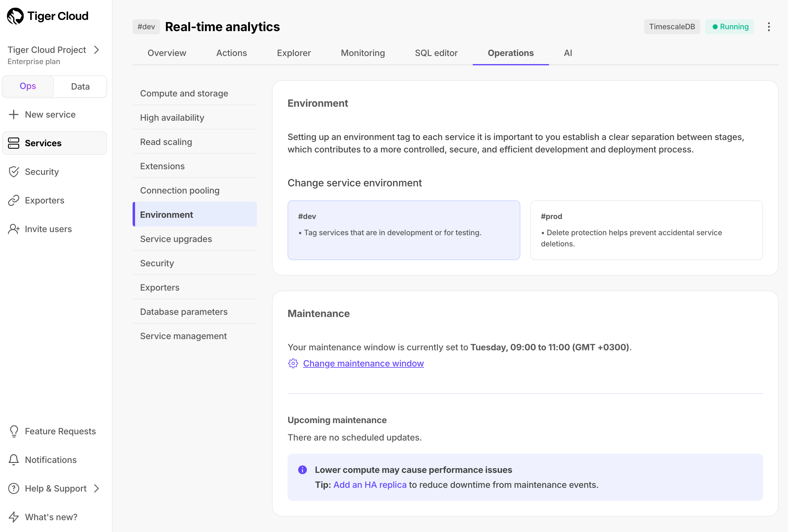This screenshot has width=788, height=532.
Task: Open the SQL editor tab
Action: click(x=436, y=53)
